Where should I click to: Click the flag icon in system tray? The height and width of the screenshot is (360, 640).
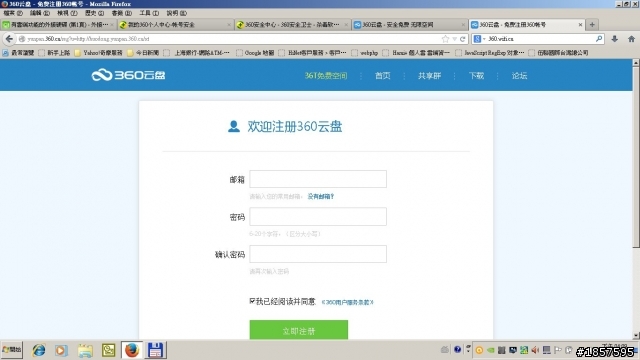click(x=558, y=350)
